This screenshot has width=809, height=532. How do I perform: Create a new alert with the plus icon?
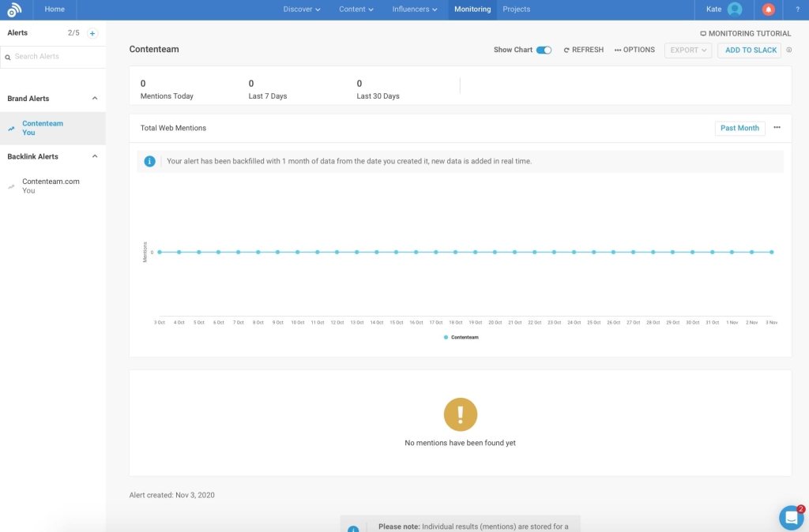point(94,32)
